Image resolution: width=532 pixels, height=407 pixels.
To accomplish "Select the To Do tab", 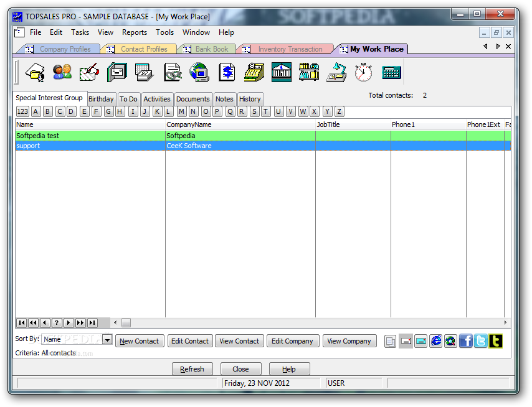I will click(128, 99).
